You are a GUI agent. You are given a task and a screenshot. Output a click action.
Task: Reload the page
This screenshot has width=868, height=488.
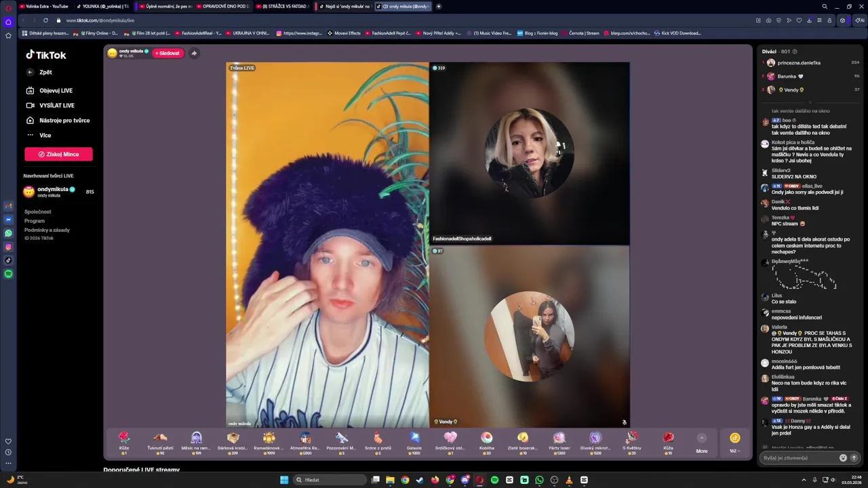(45, 20)
